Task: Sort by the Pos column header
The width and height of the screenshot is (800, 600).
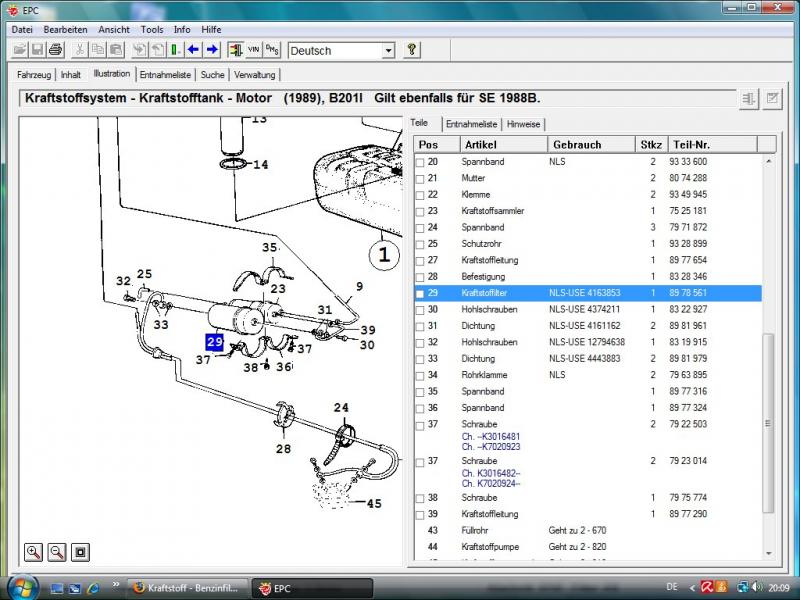Action: pos(437,144)
